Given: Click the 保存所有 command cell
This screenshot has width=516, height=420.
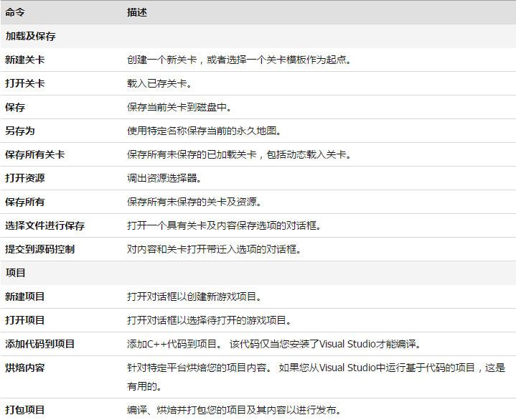Looking at the screenshot, I should click(x=25, y=202).
